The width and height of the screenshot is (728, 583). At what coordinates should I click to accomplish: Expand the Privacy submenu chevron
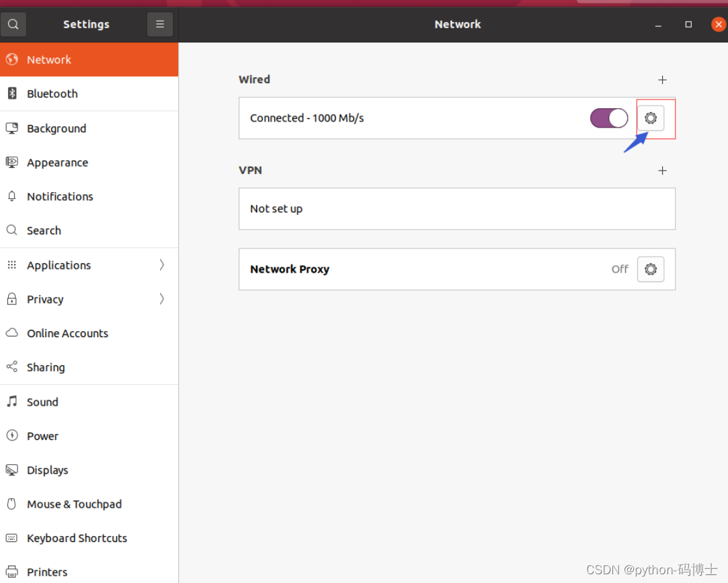pos(161,299)
